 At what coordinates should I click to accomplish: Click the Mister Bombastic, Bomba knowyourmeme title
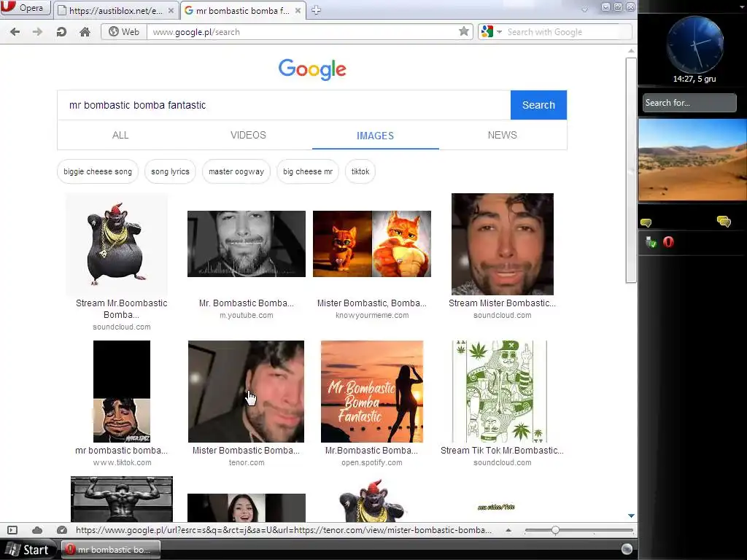coord(372,303)
